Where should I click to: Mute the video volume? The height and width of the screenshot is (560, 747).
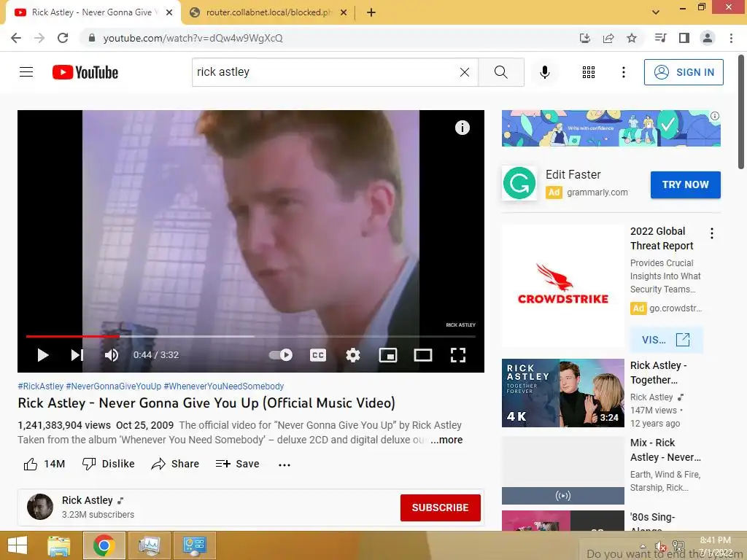[x=112, y=355]
